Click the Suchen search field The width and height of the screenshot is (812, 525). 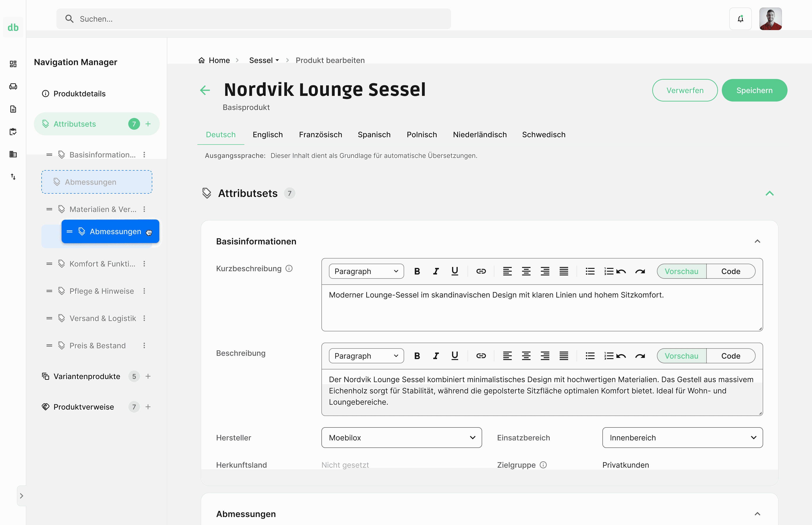point(254,19)
